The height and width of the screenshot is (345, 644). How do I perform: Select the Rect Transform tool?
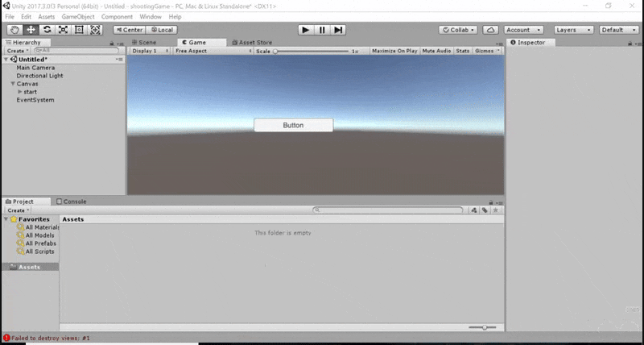79,30
